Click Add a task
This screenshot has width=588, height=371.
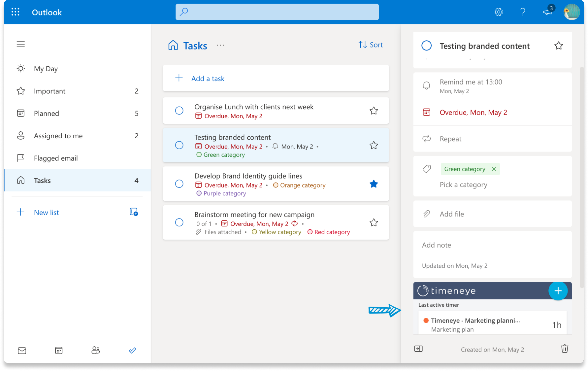pos(276,78)
